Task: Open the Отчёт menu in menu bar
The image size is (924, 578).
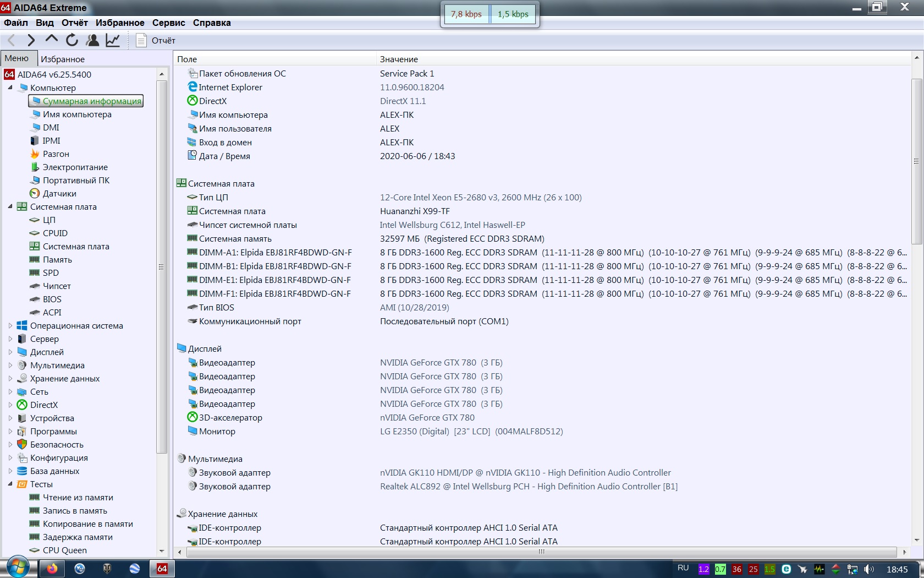Action: pyautogui.click(x=75, y=23)
